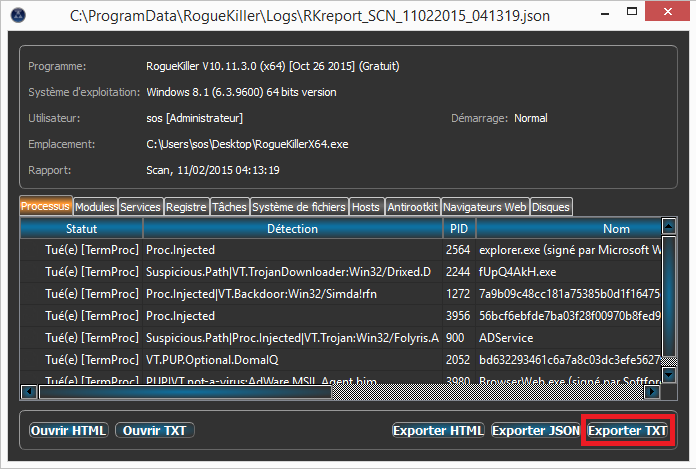Select the Registre tab
This screenshot has height=469, width=696.
click(186, 207)
